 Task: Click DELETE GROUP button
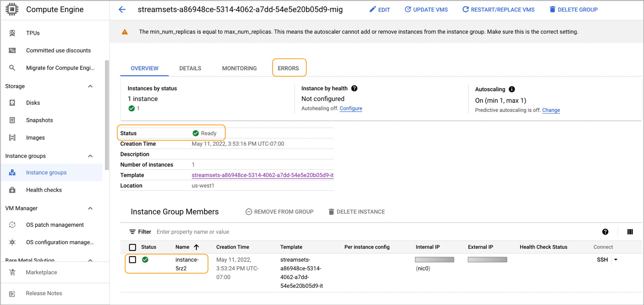(x=573, y=10)
